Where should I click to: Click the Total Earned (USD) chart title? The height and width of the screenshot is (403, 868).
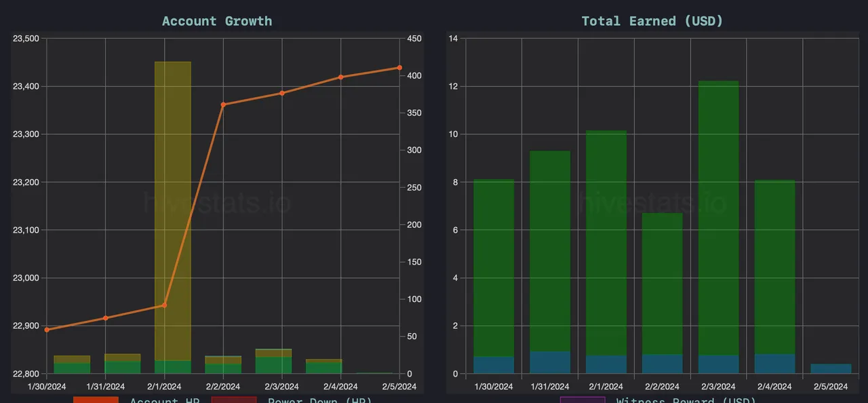pyautogui.click(x=652, y=21)
